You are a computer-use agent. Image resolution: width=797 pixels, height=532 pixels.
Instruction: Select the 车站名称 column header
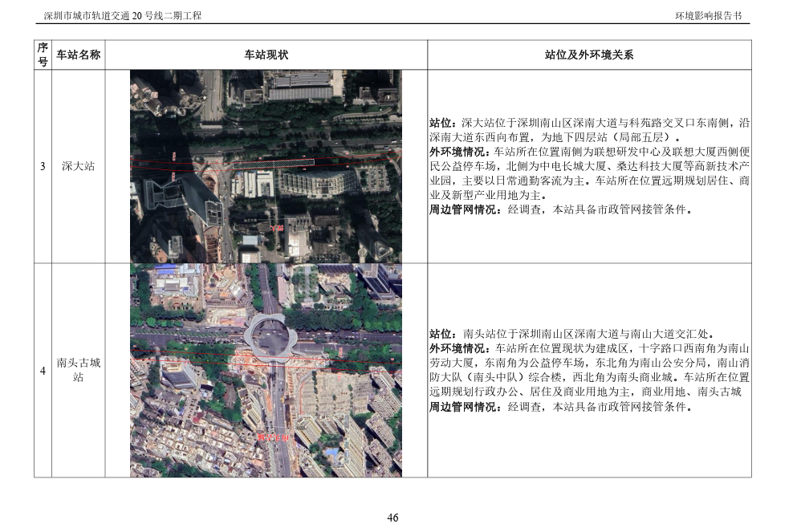pyautogui.click(x=79, y=55)
